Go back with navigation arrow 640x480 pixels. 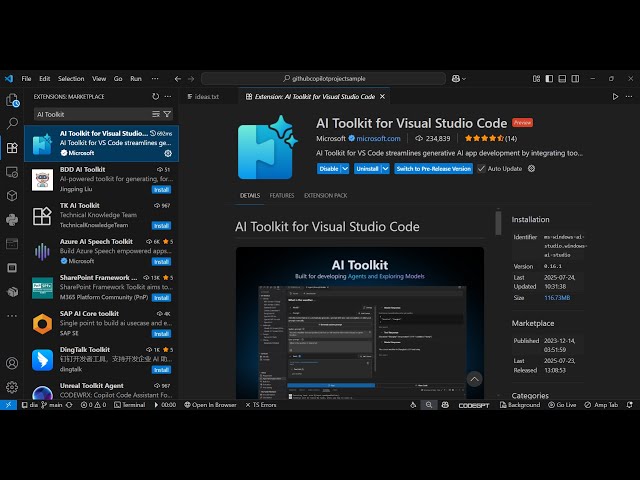pos(178,79)
